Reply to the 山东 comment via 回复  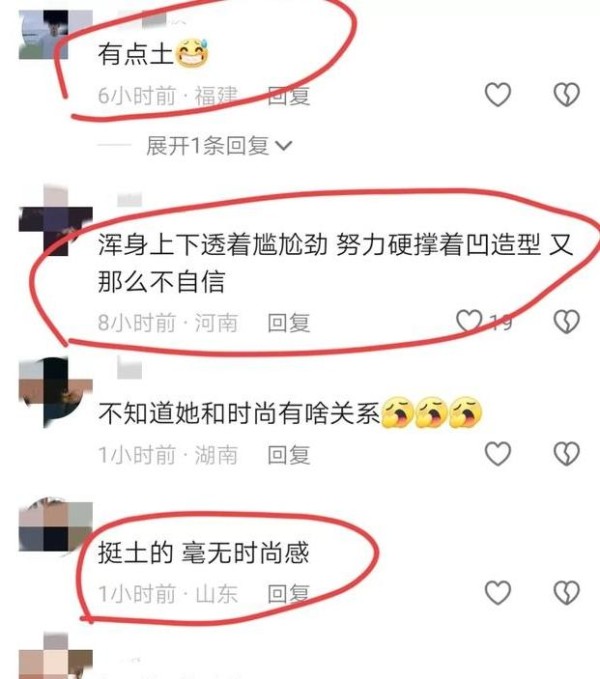pyautogui.click(x=289, y=594)
